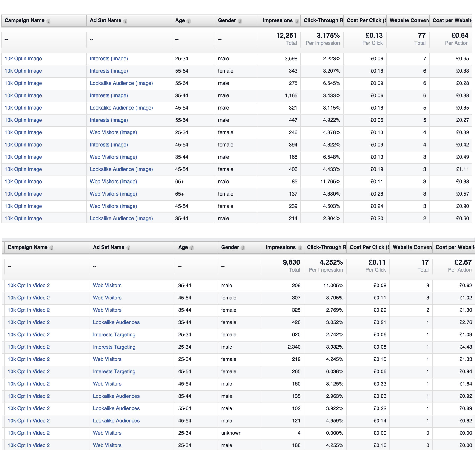Open Web Visitors ad set with 307 impressions

(107, 298)
